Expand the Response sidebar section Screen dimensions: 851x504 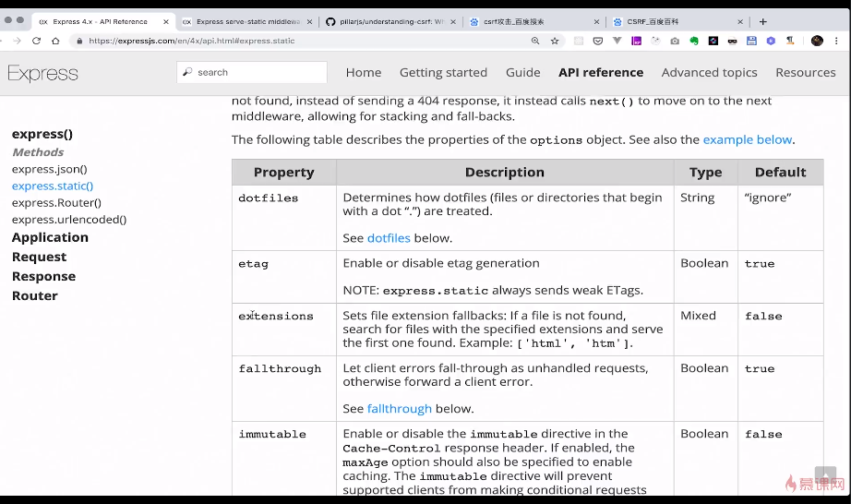44,277
